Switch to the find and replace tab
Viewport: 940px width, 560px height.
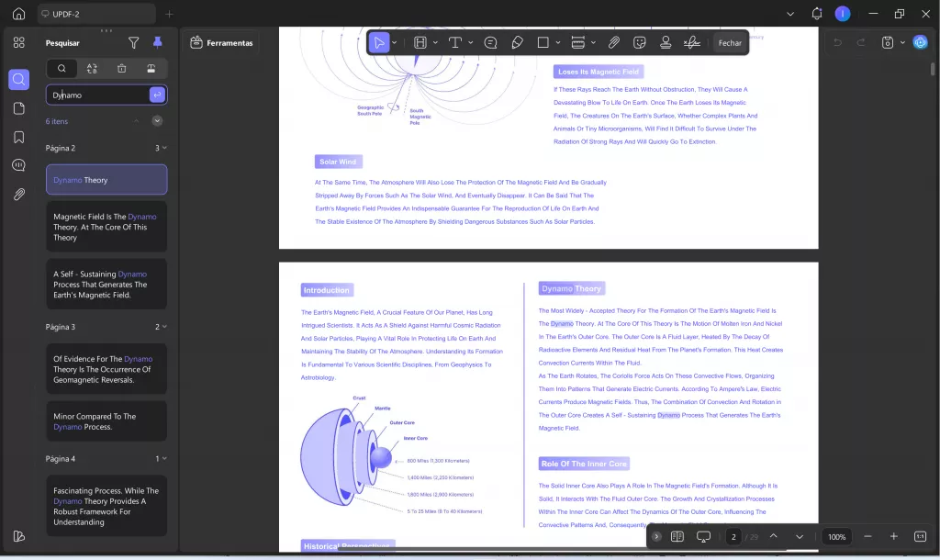point(92,68)
